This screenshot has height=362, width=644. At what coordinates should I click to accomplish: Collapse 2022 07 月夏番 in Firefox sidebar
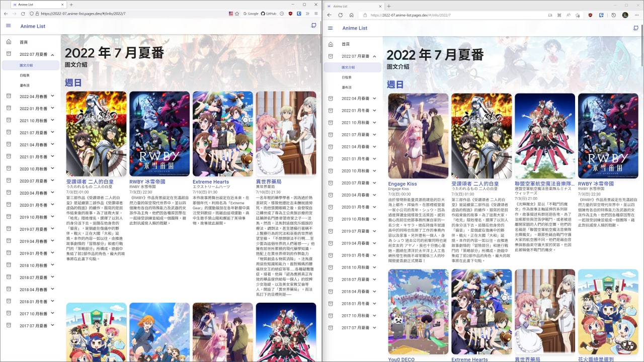pos(31,54)
